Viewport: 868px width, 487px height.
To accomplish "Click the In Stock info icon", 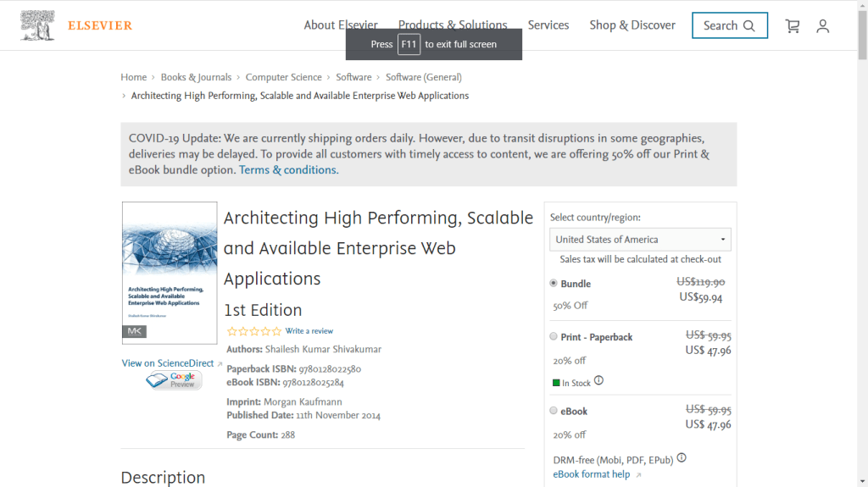I will tap(598, 381).
